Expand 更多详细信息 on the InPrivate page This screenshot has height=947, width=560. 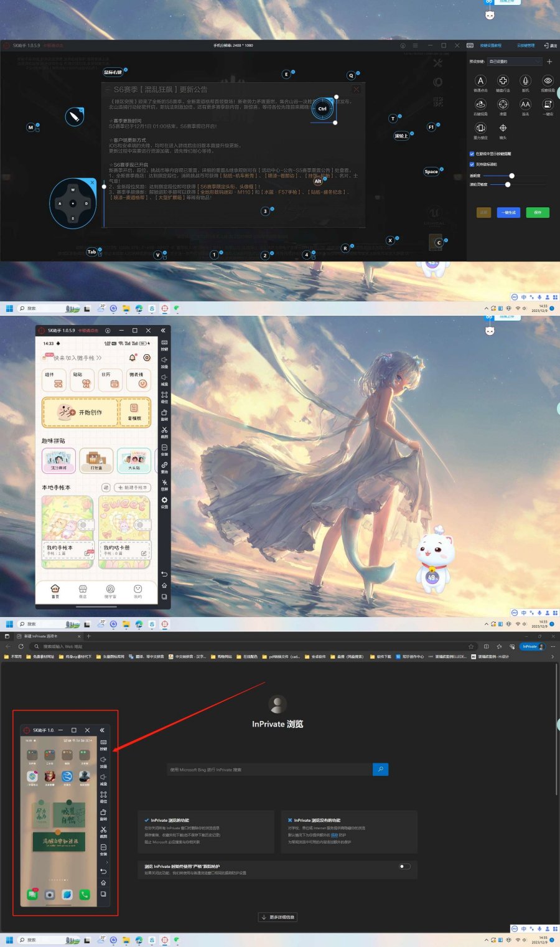pyautogui.click(x=278, y=917)
